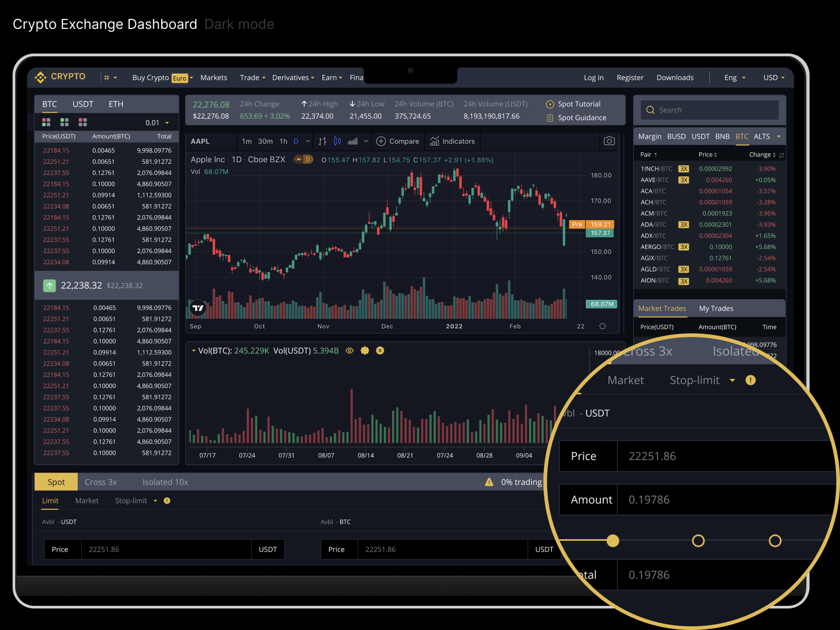Click the search icon in the right panel
Viewport: 840px width, 630px height.
[650, 110]
